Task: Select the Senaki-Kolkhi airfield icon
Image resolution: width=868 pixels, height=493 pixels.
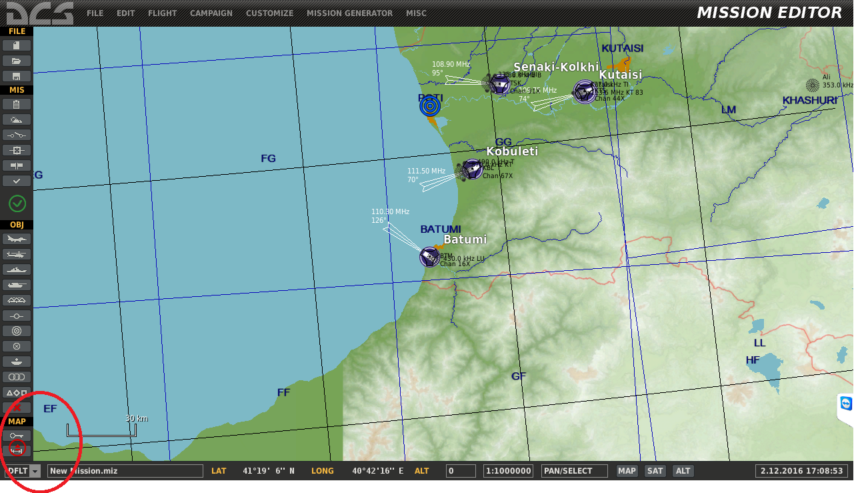Action: tap(499, 84)
